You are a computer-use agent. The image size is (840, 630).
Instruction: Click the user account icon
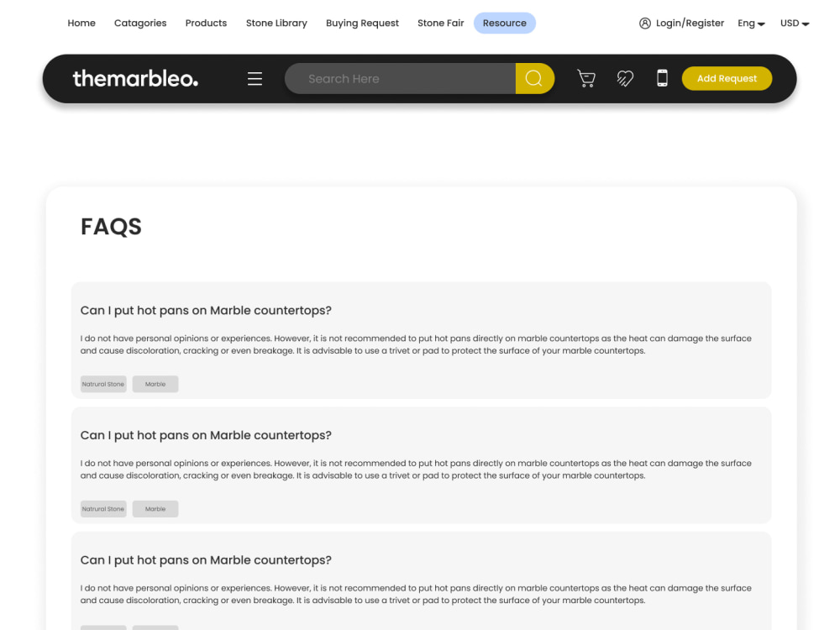(x=645, y=23)
